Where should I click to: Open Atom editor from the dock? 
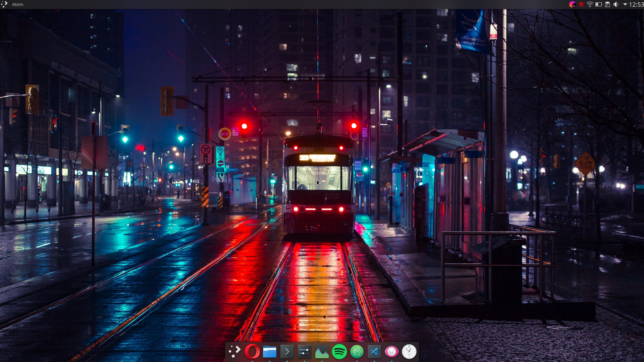pos(357,352)
